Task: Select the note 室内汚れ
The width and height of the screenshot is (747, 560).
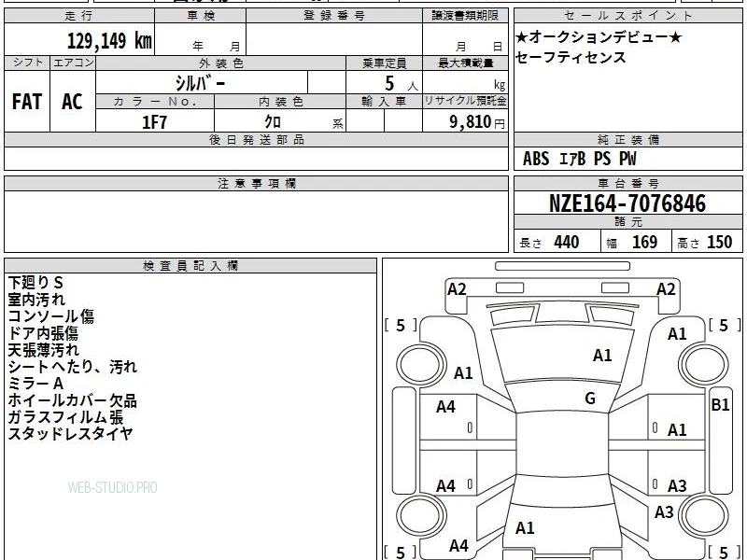Action: (36, 300)
